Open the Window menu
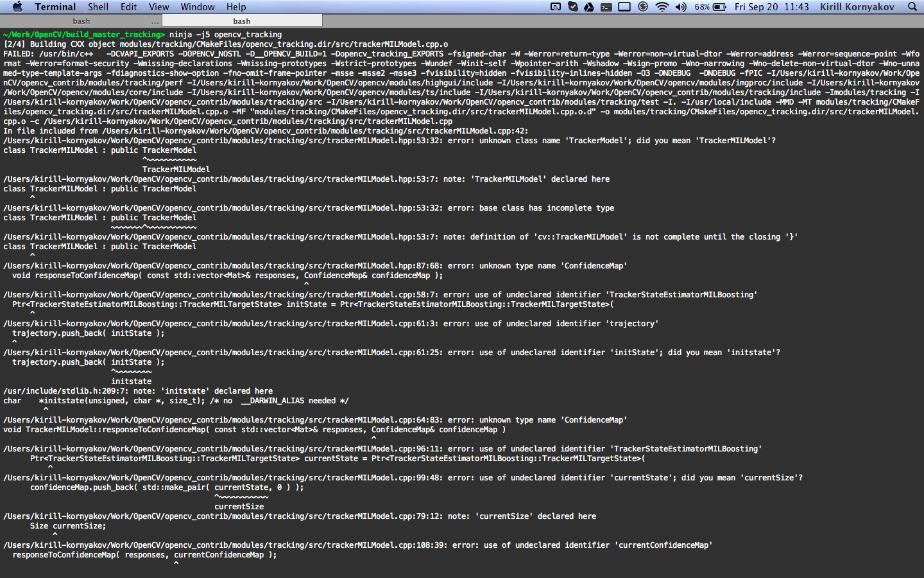 198,6
